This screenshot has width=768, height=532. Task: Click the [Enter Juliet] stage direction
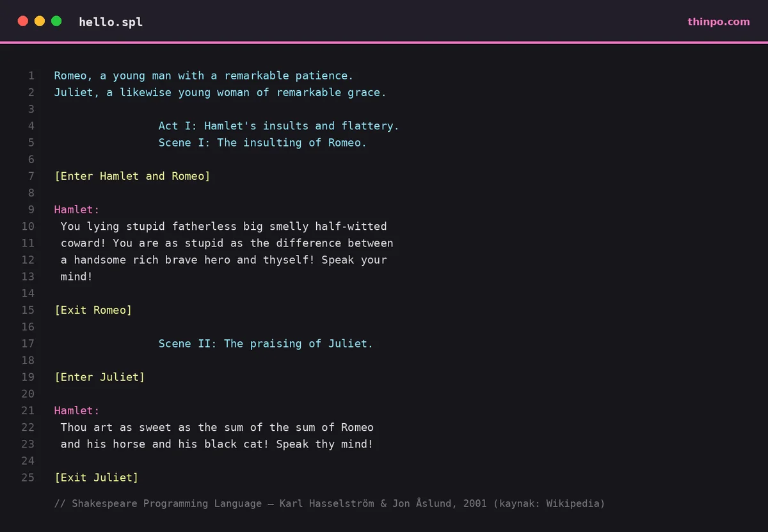pyautogui.click(x=100, y=377)
